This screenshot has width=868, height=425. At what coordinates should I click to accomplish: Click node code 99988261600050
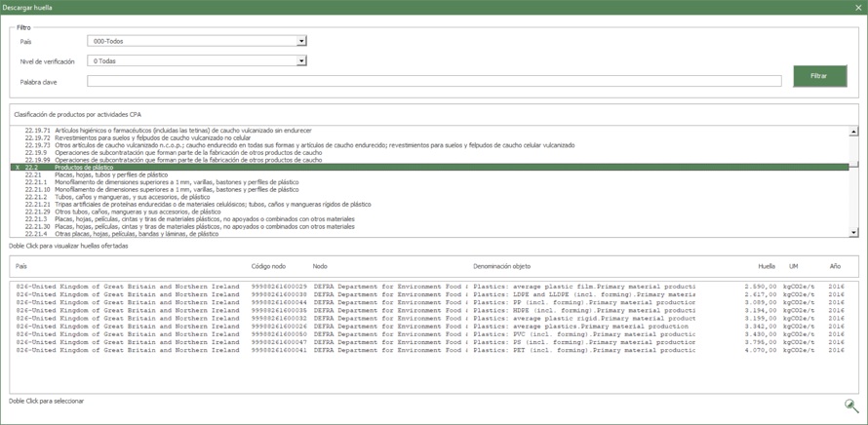click(x=279, y=334)
